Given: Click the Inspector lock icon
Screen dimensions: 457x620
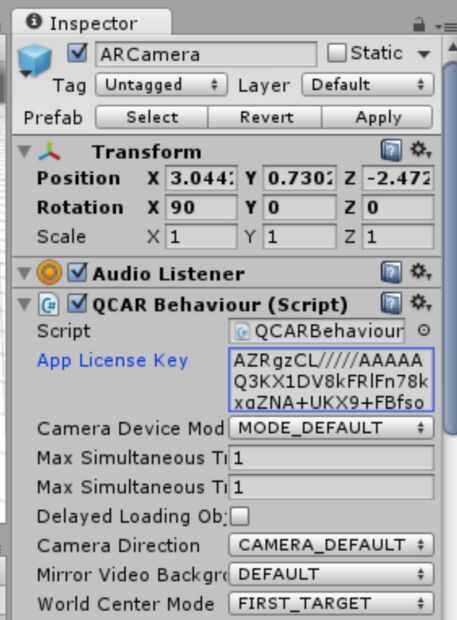Looking at the screenshot, I should (x=419, y=25).
